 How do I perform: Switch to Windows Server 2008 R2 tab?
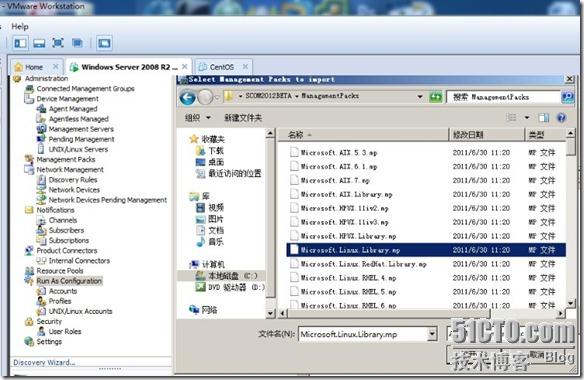[x=129, y=67]
